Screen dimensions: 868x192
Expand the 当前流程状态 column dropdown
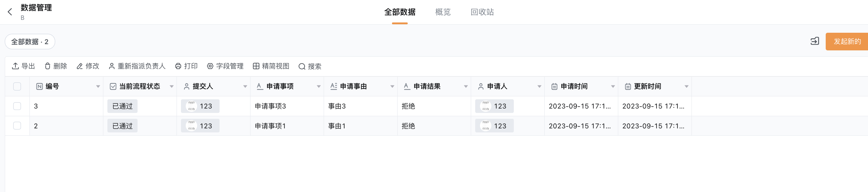[172, 86]
